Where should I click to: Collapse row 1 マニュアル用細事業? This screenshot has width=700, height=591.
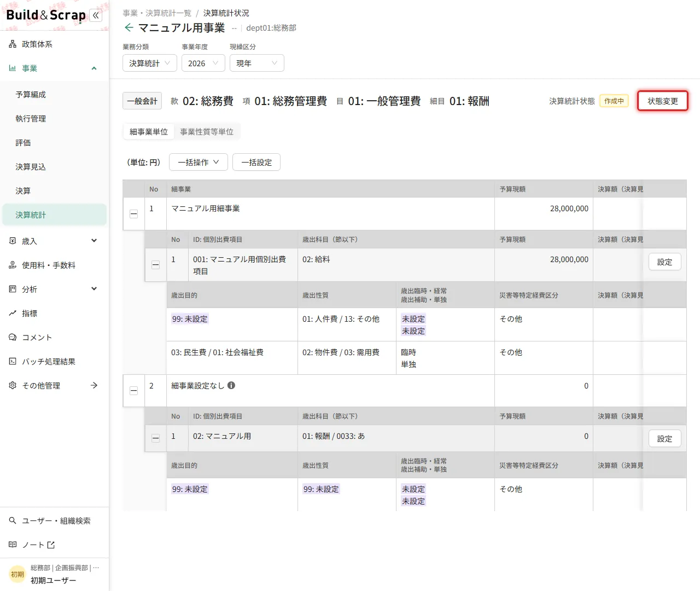coord(133,214)
